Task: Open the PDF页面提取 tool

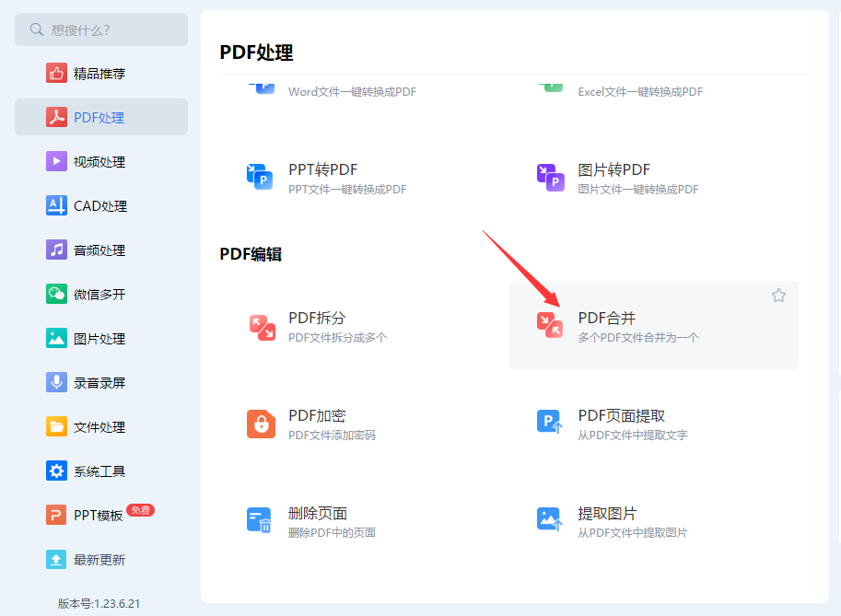Action: pyautogui.click(x=621, y=415)
